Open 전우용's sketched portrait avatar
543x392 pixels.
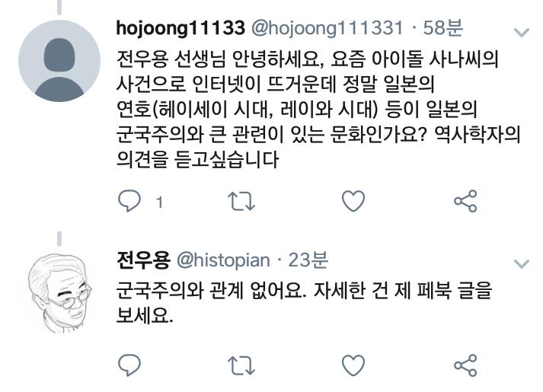[59, 293]
